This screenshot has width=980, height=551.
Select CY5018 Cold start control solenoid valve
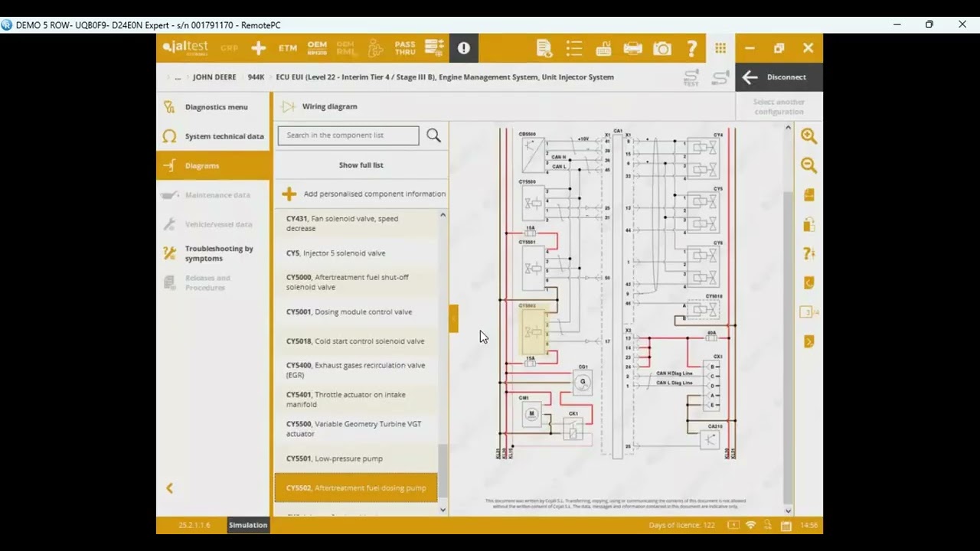356,341
